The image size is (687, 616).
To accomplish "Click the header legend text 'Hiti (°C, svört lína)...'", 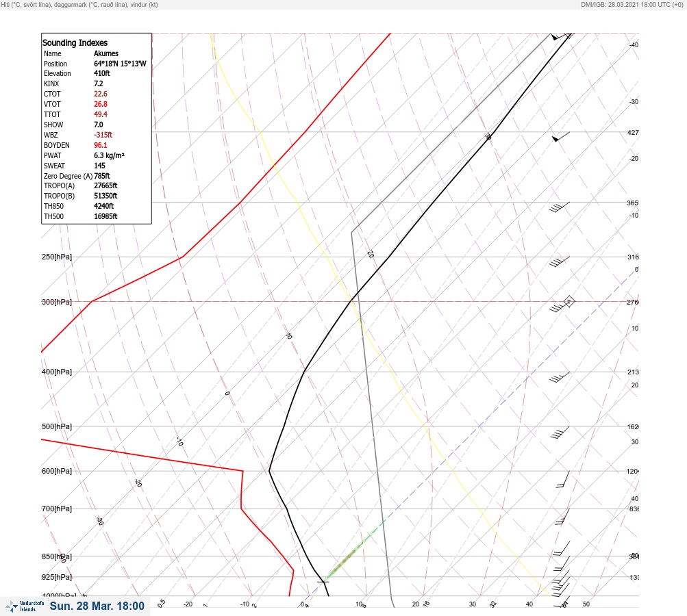I will tap(79, 5).
